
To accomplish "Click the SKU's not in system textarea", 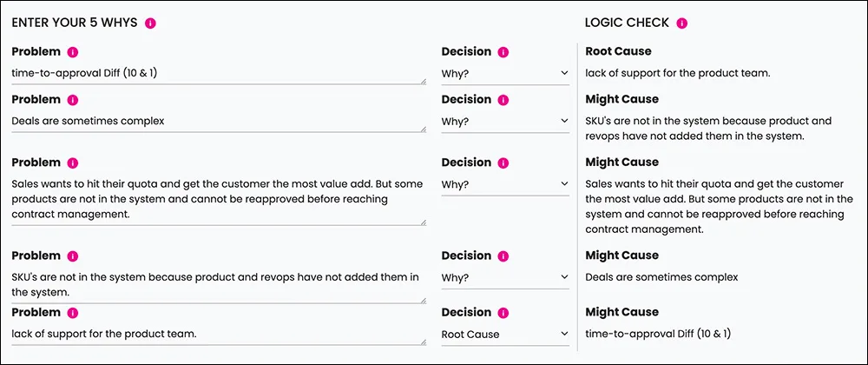I will [220, 285].
